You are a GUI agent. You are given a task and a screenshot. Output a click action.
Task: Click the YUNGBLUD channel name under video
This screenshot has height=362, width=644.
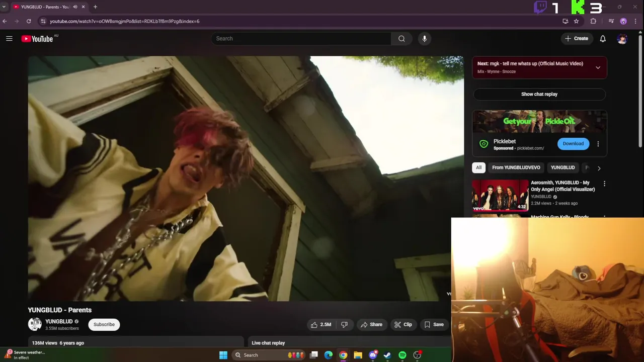pyautogui.click(x=59, y=321)
